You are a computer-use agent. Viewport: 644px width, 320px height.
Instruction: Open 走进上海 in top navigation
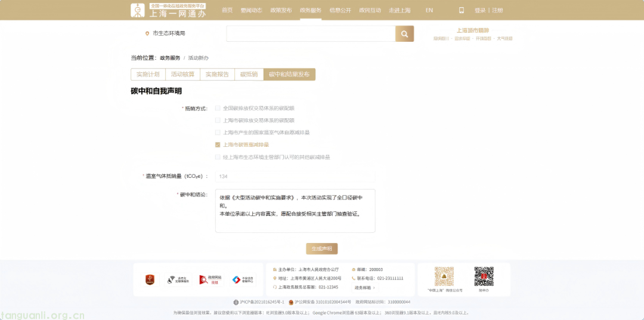(400, 10)
